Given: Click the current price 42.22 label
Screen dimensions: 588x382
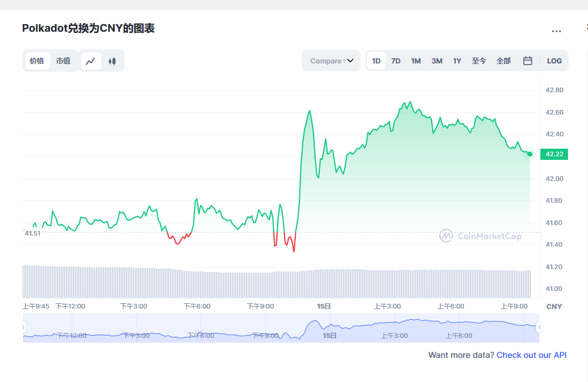Looking at the screenshot, I should point(554,154).
